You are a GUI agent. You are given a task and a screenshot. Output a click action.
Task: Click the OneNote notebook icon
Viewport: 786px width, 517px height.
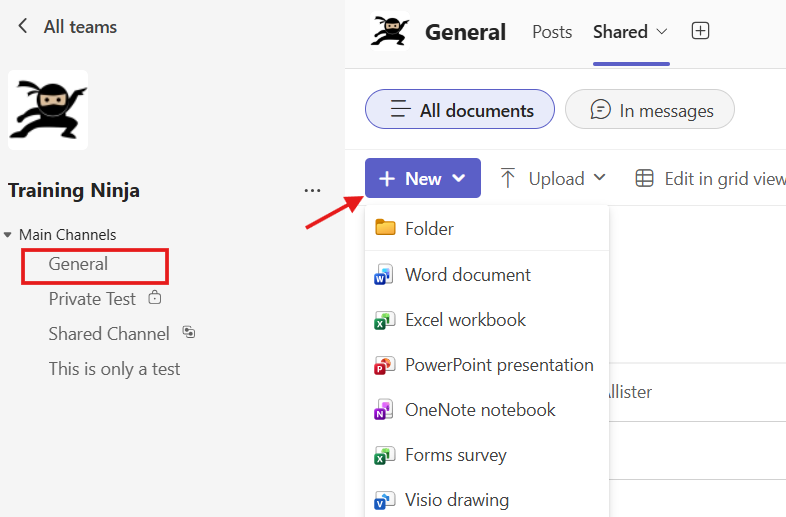click(x=384, y=410)
